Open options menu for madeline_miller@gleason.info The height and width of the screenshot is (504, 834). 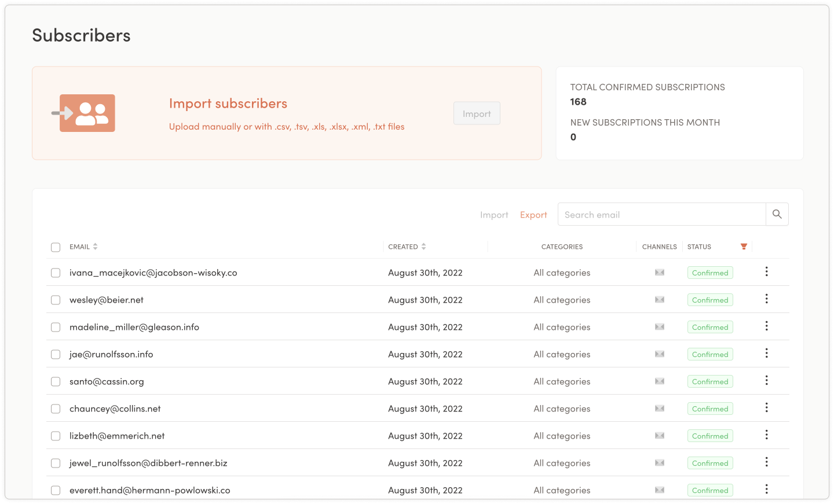[x=766, y=326]
